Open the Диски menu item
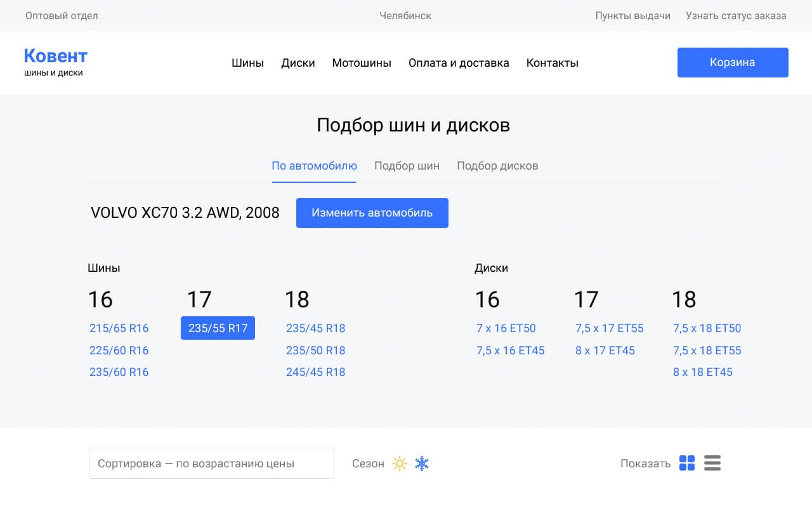This screenshot has width=812, height=508. 298,63
